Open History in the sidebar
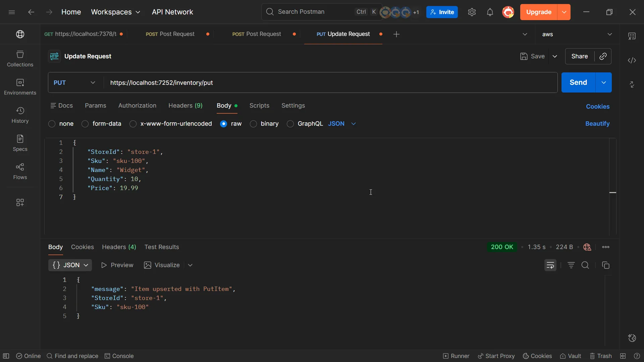Image resolution: width=644 pixels, height=362 pixels. 20,115
